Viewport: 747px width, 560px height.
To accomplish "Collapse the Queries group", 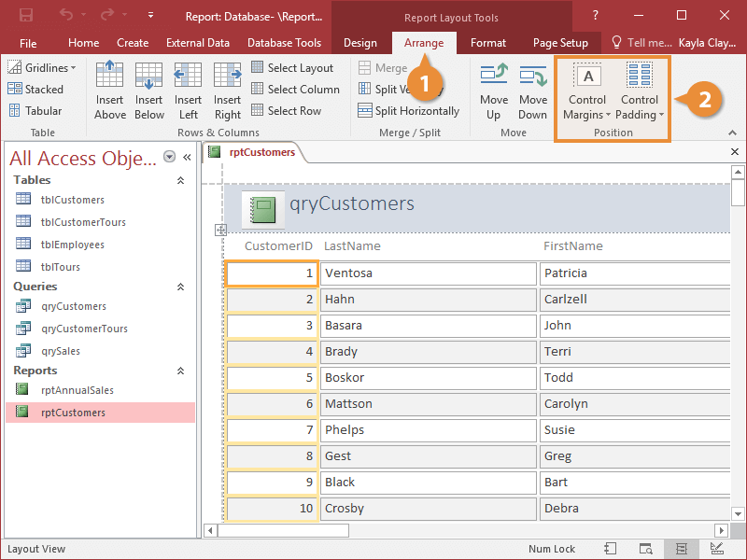I will (180, 287).
